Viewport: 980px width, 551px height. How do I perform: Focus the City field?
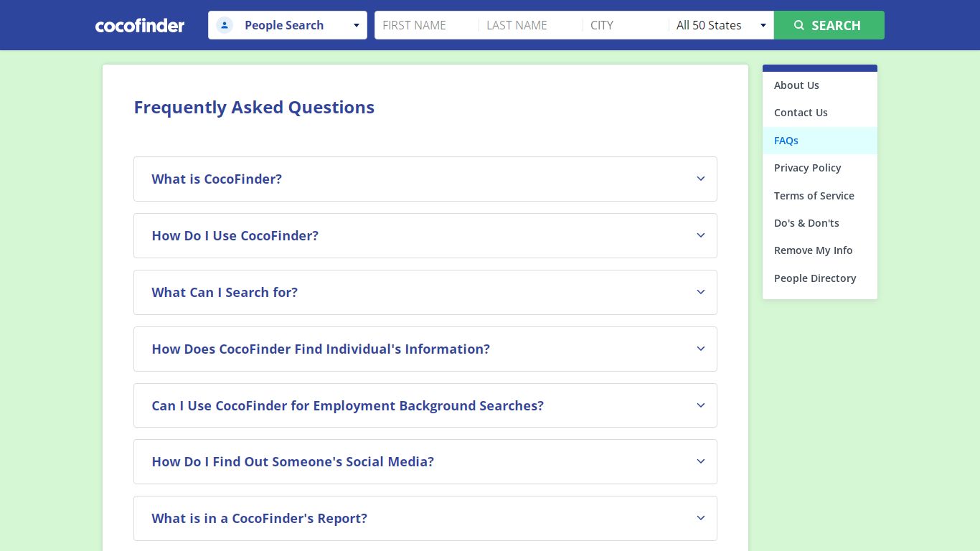tap(626, 25)
